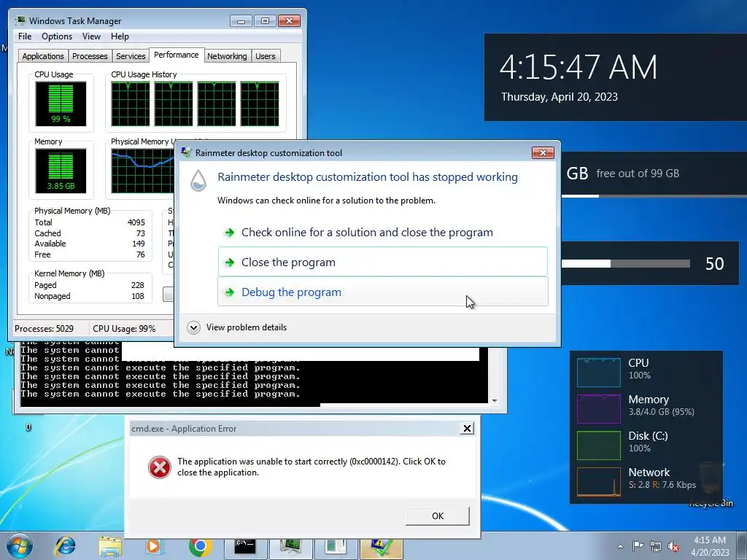Open Windows Explorer folder icon in taskbar
Viewport: 747px width, 560px height.
110,547
